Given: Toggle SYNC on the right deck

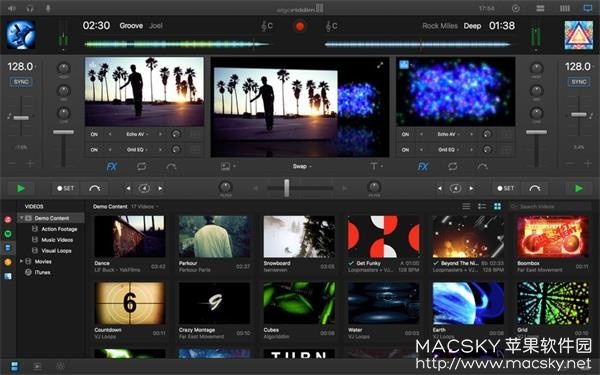Looking at the screenshot, I should (x=579, y=82).
